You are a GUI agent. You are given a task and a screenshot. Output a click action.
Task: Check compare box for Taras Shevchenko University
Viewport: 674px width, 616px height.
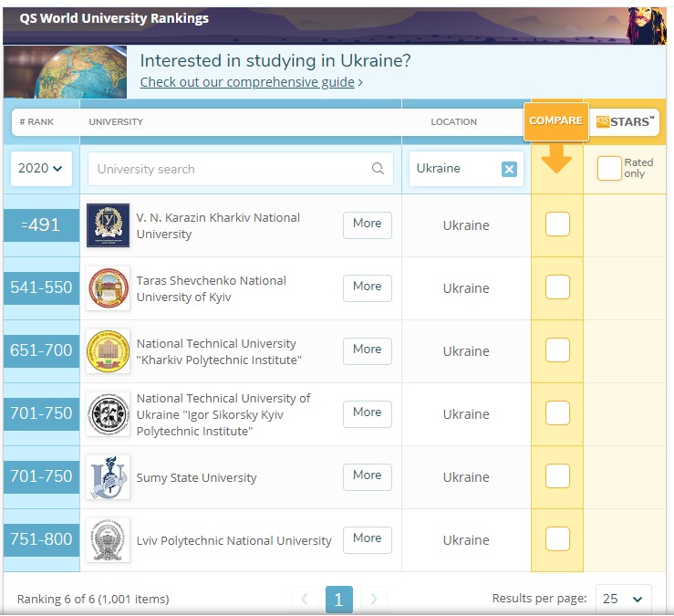tap(557, 287)
